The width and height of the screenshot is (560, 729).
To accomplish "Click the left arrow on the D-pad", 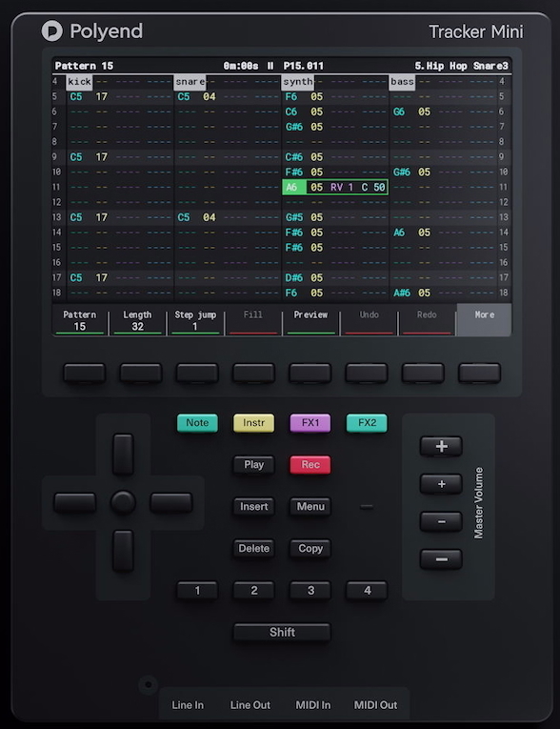I will [x=75, y=503].
